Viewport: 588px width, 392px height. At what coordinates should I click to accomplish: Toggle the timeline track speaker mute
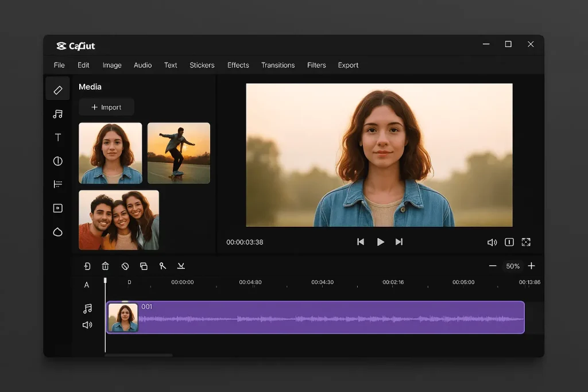point(87,325)
